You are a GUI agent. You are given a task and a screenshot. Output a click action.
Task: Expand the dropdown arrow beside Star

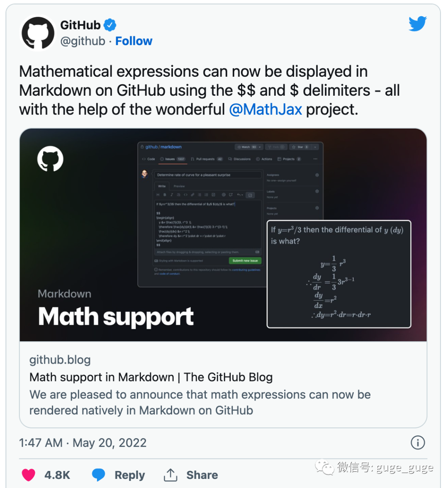point(315,147)
